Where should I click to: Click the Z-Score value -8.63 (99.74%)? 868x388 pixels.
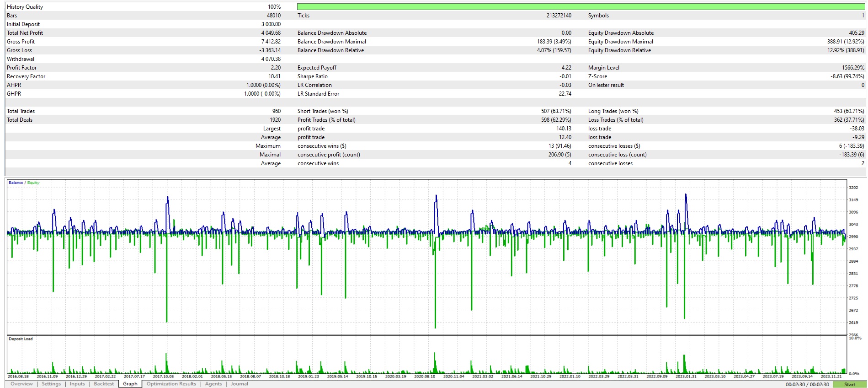(847, 76)
